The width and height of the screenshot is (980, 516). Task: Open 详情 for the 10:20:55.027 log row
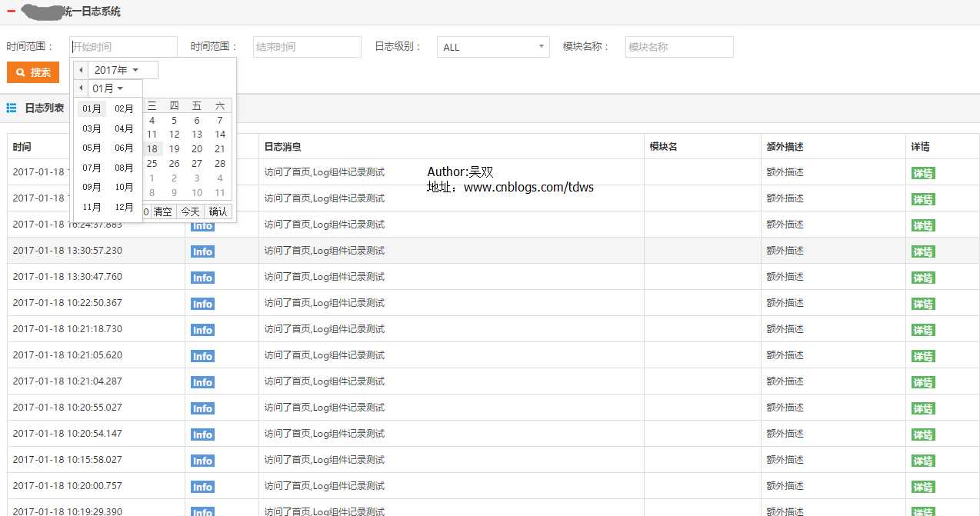[923, 408]
